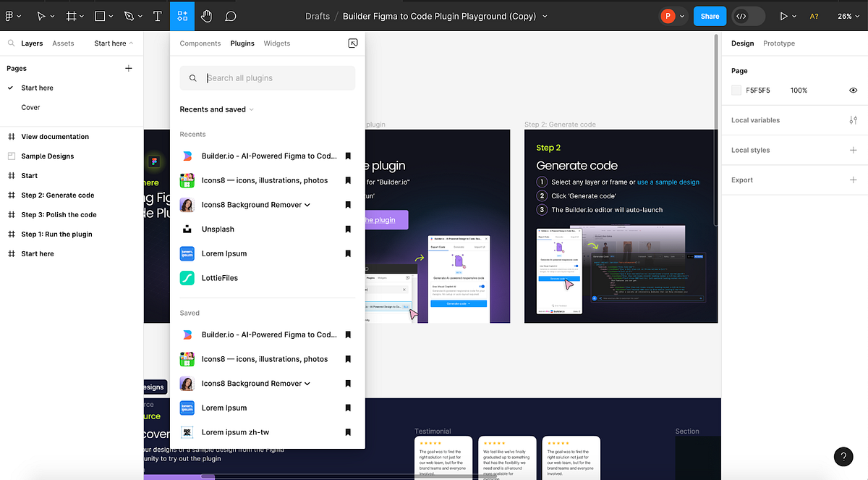Click the F5F5F5 page color swatch
The height and width of the screenshot is (480, 868).
(x=736, y=90)
